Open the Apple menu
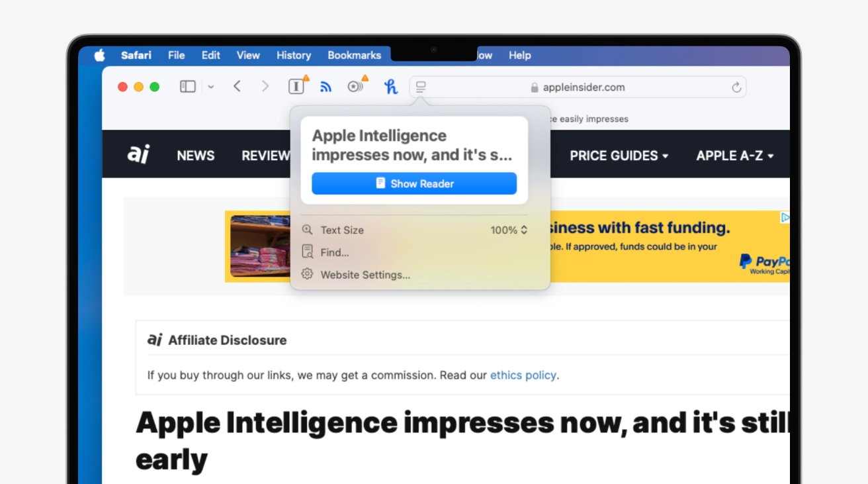The height and width of the screenshot is (484, 868). coord(99,56)
